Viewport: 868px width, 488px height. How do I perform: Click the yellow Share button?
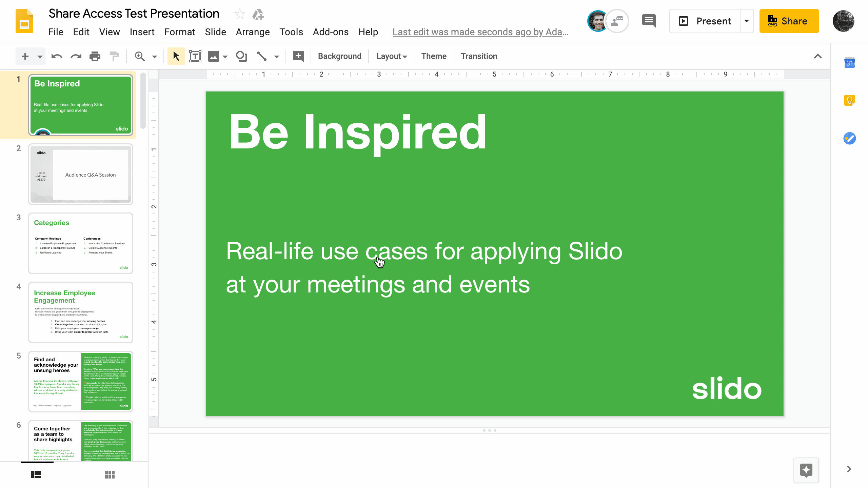coord(789,21)
